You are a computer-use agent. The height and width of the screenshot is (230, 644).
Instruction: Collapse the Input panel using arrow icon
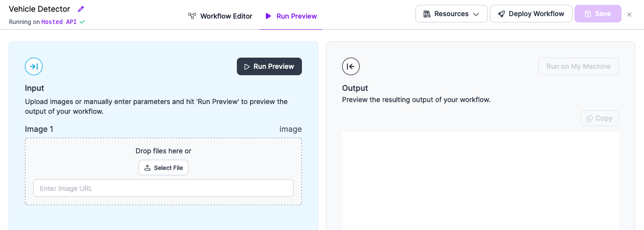(x=34, y=66)
